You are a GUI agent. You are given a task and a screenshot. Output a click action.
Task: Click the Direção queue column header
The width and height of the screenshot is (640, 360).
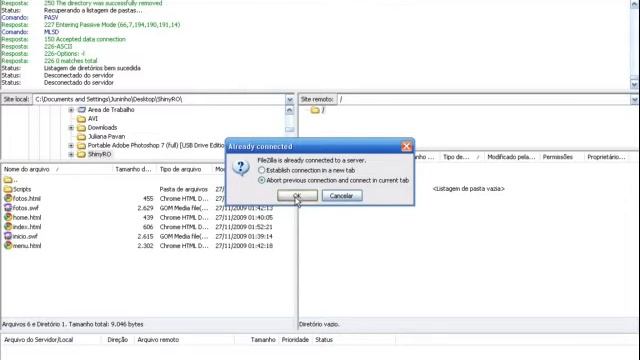point(118,340)
